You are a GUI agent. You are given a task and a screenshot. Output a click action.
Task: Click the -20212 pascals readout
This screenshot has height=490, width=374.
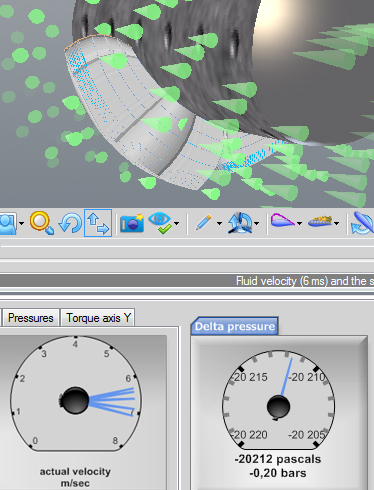click(278, 459)
